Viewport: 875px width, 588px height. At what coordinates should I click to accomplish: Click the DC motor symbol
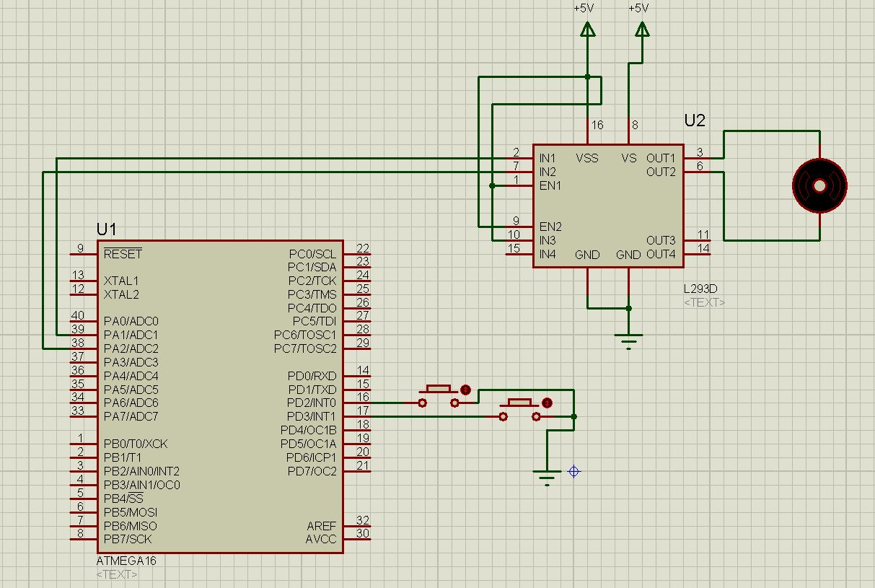coord(819,185)
